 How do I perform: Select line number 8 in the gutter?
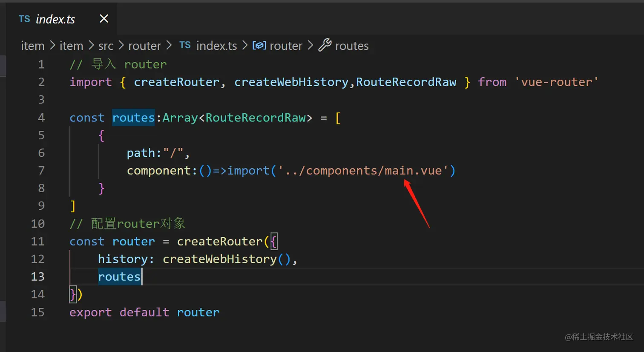41,188
